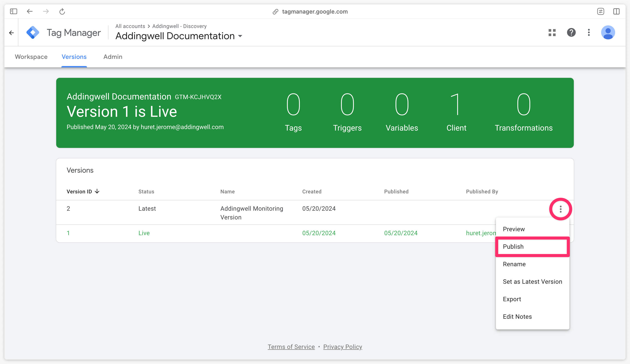Click version 1 published date 05/20/2024
Screen dimensions: 630x364
coord(401,233)
